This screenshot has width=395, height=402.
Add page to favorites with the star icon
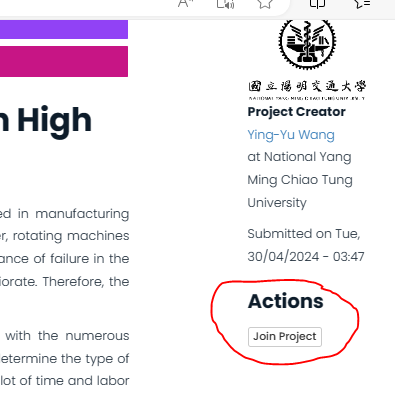pyautogui.click(x=265, y=3)
